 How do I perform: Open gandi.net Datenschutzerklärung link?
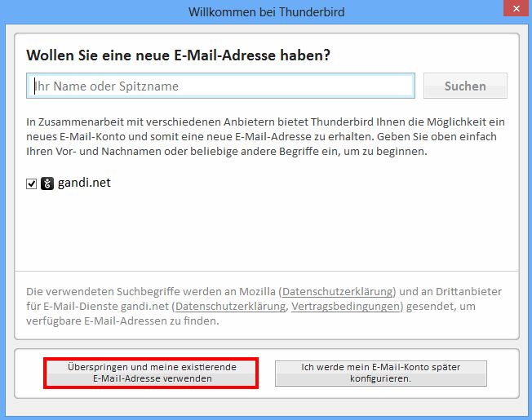(x=230, y=306)
